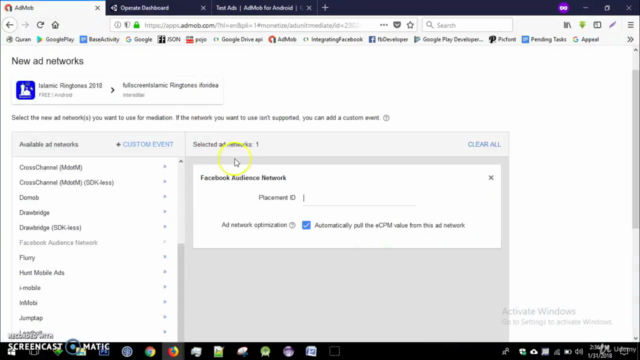Add Drawbridge (SDK-less) network arrow
The width and height of the screenshot is (640, 360).
click(165, 227)
